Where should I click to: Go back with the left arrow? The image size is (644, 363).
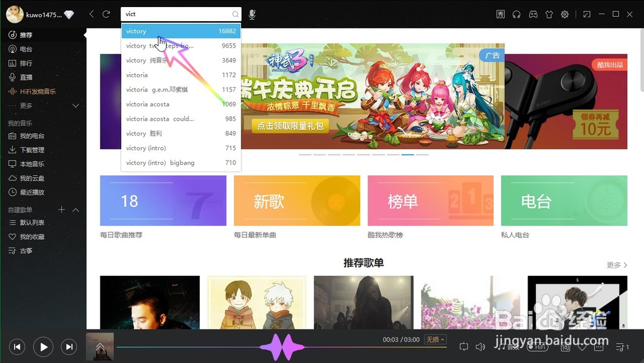[x=91, y=14]
